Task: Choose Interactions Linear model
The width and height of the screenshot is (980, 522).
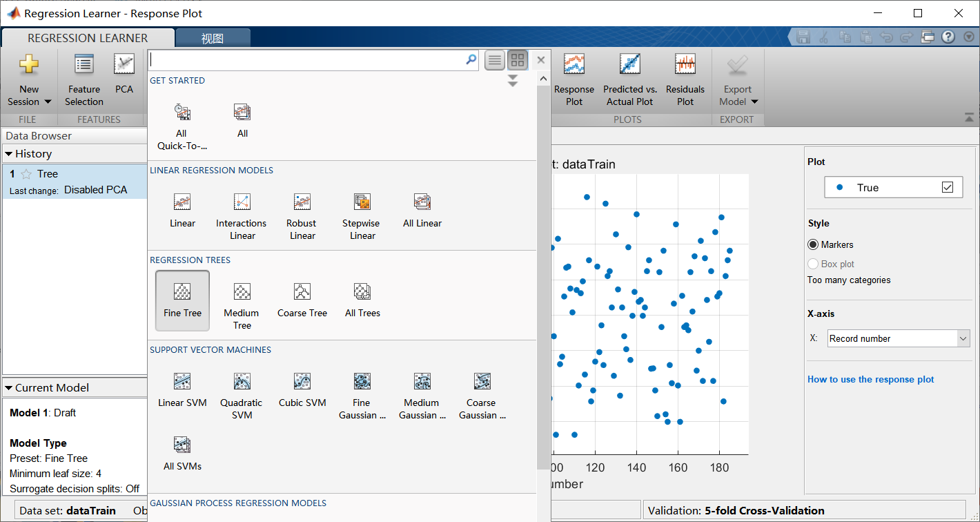Action: pyautogui.click(x=242, y=217)
